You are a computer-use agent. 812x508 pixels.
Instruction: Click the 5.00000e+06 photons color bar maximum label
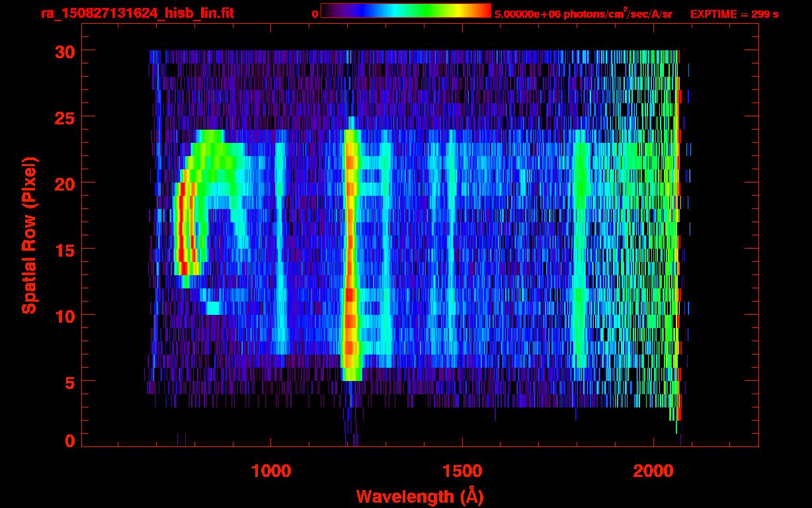coord(583,13)
